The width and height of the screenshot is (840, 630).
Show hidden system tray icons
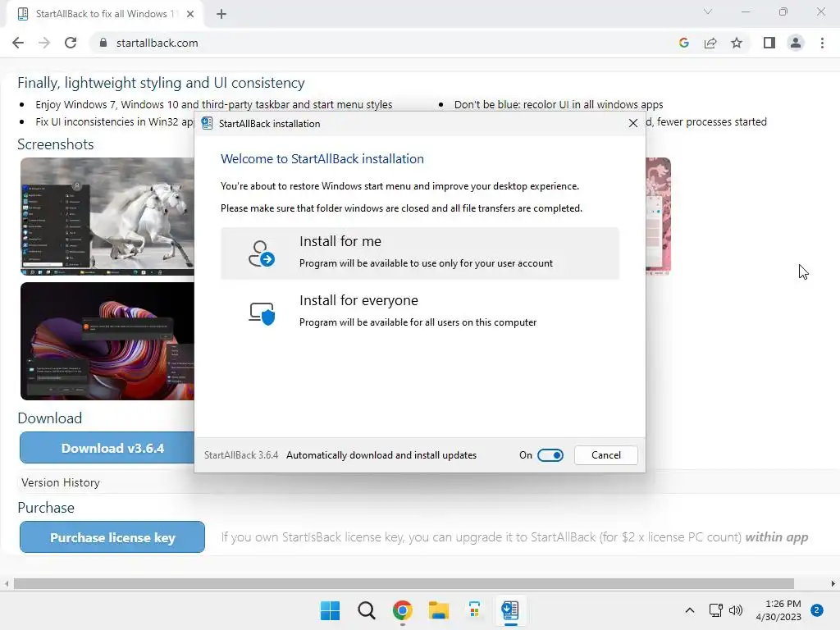point(690,610)
